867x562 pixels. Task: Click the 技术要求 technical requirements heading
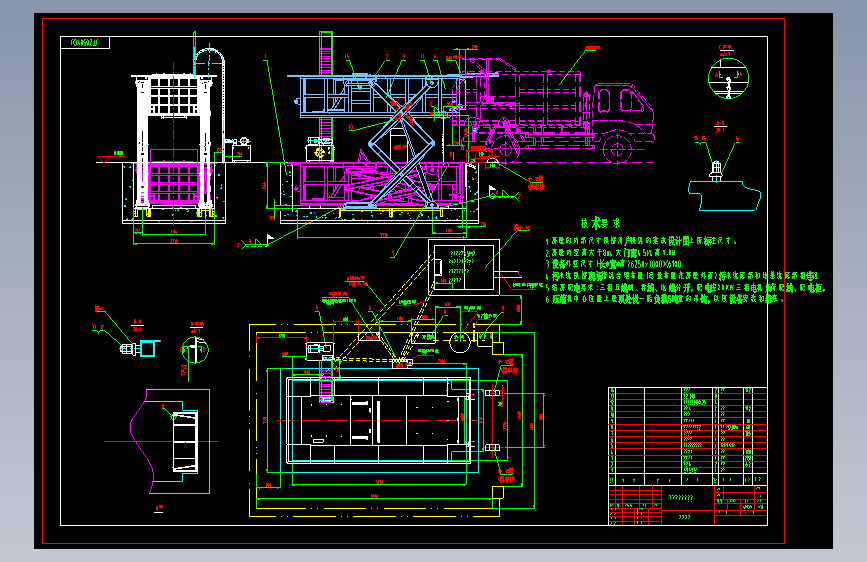click(600, 223)
